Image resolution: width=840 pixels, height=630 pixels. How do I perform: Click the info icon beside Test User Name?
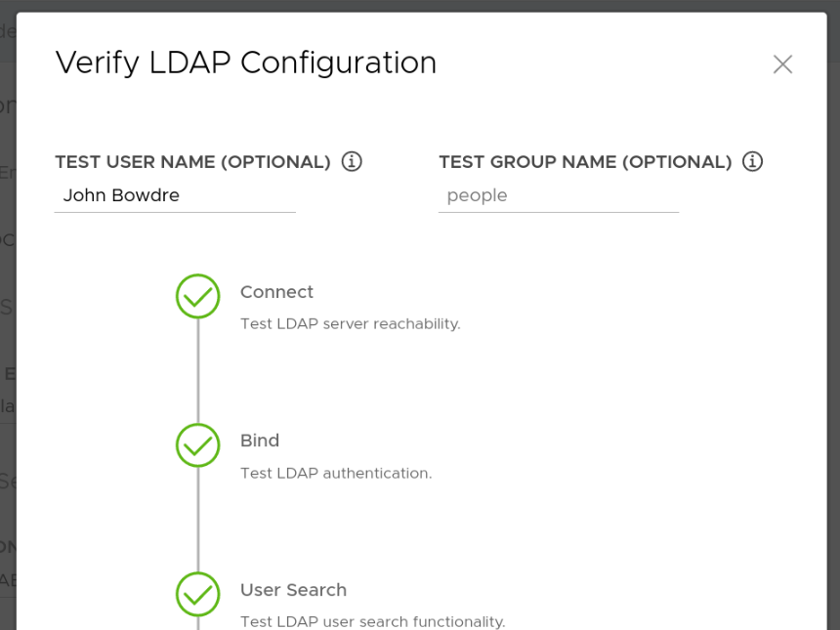point(352,161)
